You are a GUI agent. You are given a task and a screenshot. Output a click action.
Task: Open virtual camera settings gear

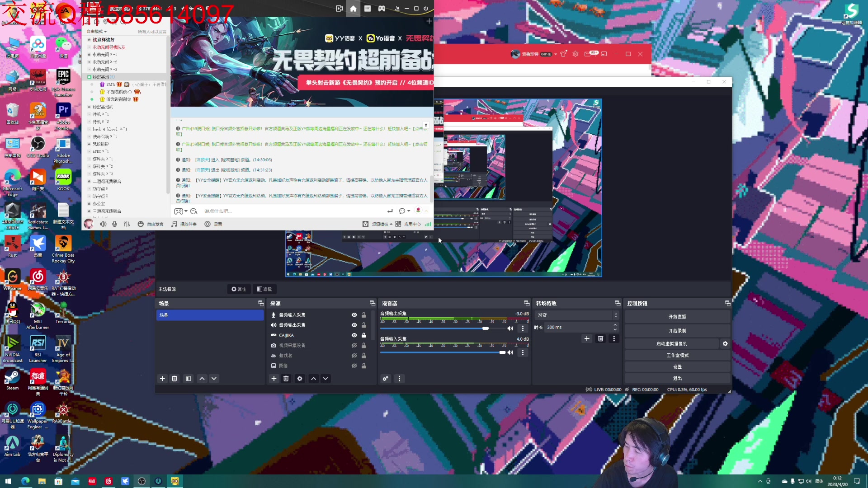pos(725,344)
